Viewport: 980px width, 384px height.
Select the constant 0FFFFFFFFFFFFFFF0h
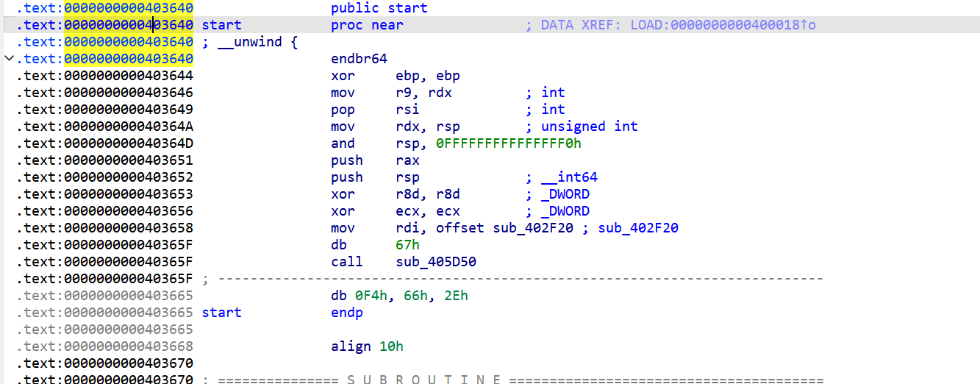(509, 143)
